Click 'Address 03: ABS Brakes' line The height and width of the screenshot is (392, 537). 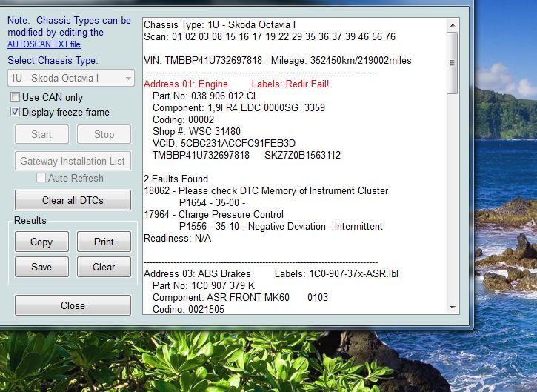pos(271,273)
